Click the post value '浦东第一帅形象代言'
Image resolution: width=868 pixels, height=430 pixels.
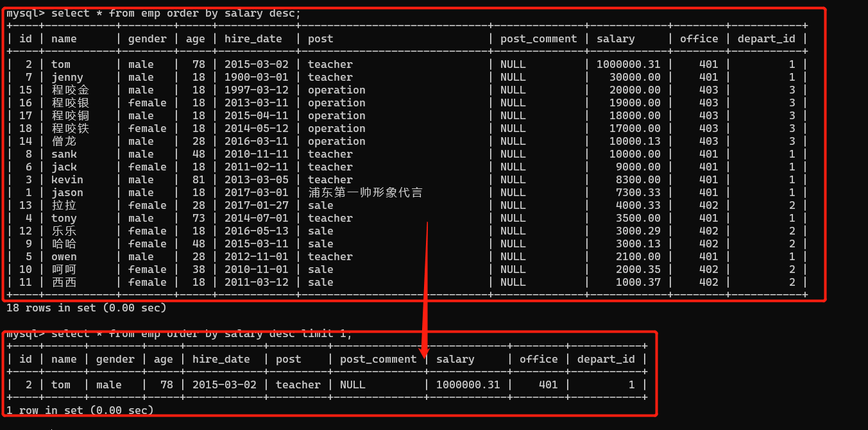coord(366,192)
